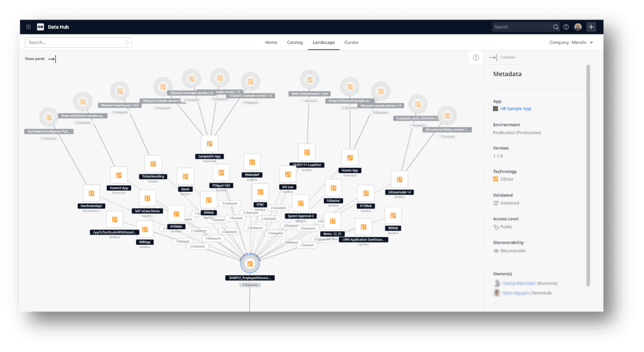Click the Metadata panel heading
Viewport: 644px width, 352px height.
[x=507, y=74]
